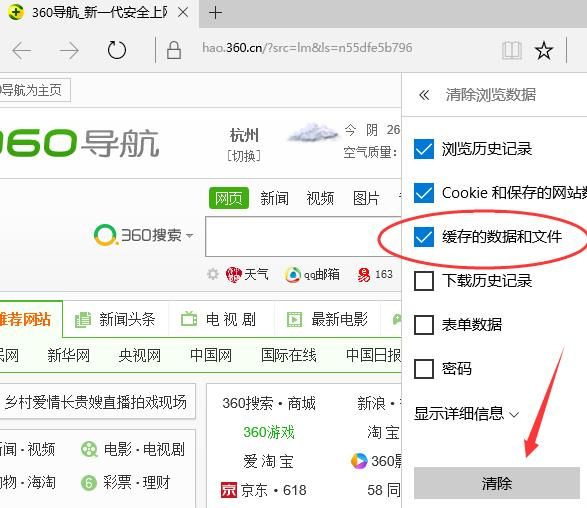Select the 网页 search tab
Viewport: 587px width, 508px height.
(x=229, y=198)
